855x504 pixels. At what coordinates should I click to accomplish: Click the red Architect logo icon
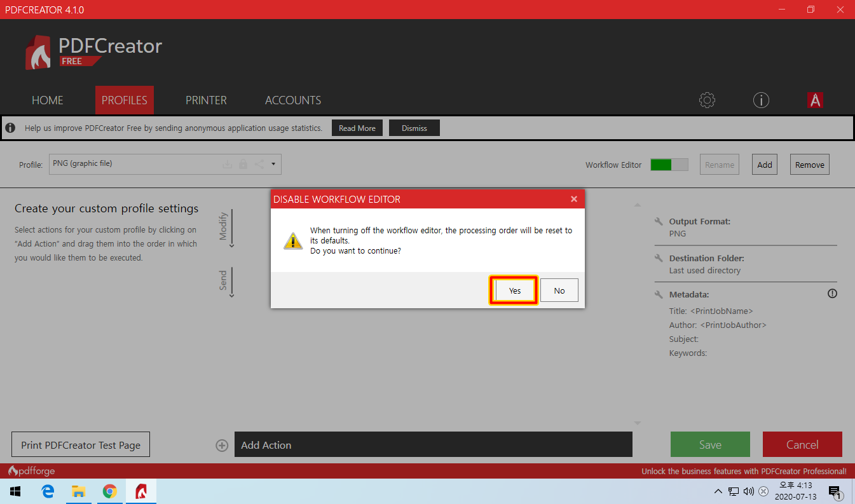(815, 100)
